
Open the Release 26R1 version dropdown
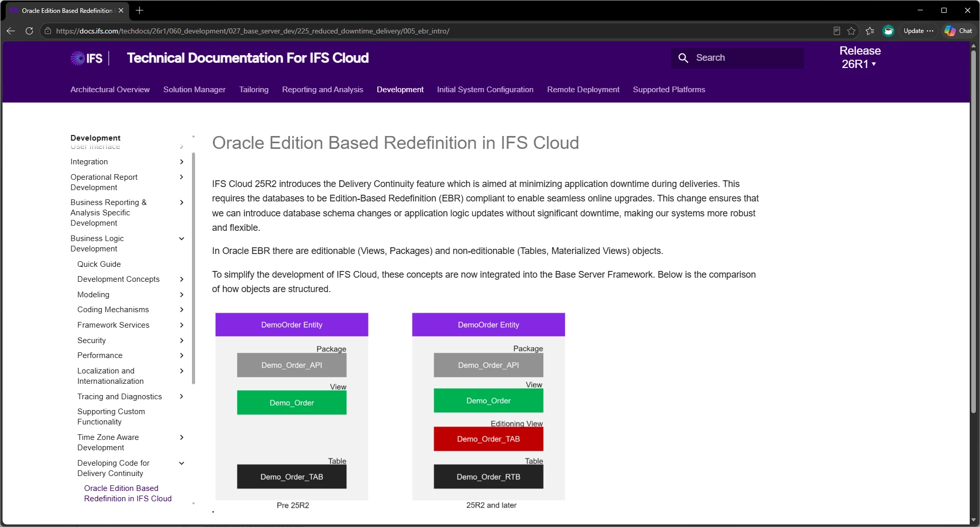pyautogui.click(x=860, y=58)
